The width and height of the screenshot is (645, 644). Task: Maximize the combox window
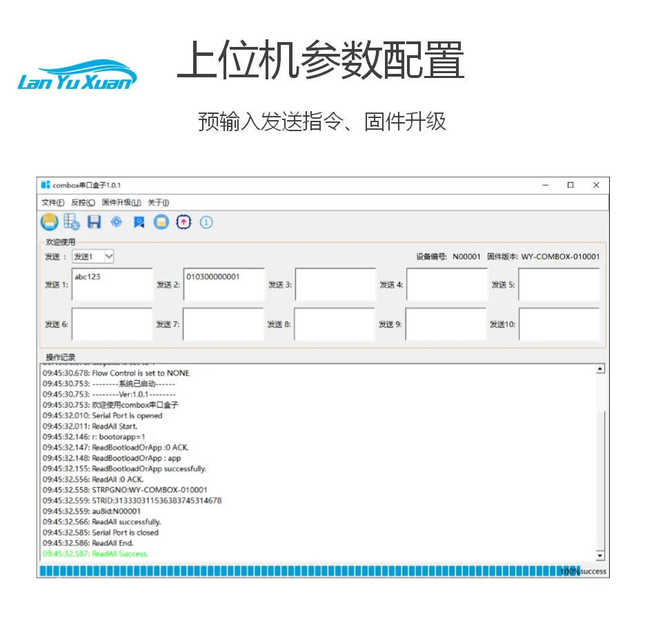click(570, 185)
